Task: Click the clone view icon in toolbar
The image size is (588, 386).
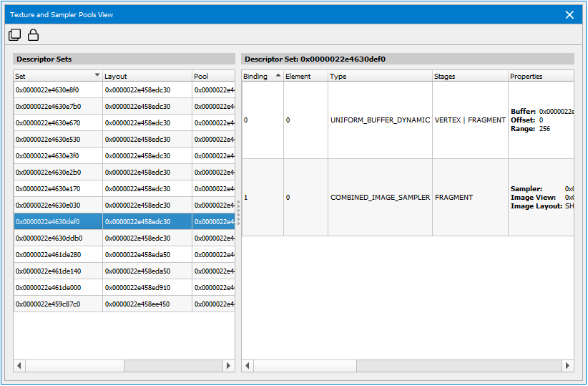Action: 14,34
